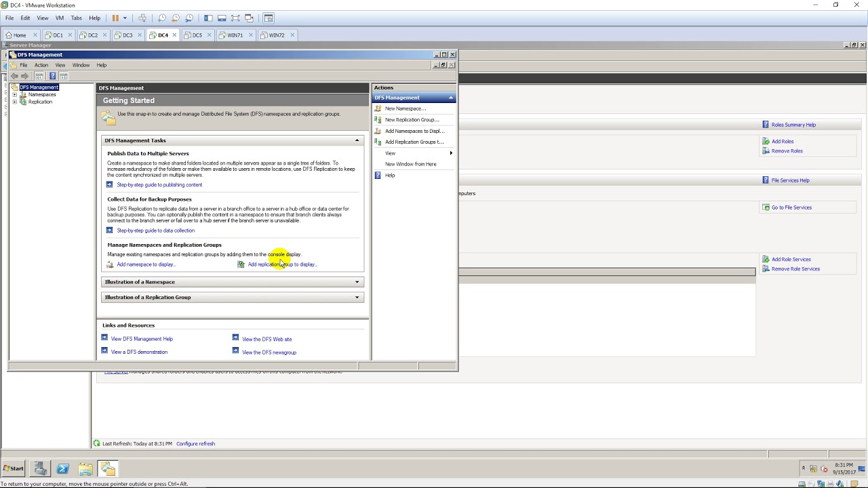Click Add Roles link in Server Manager

783,142
